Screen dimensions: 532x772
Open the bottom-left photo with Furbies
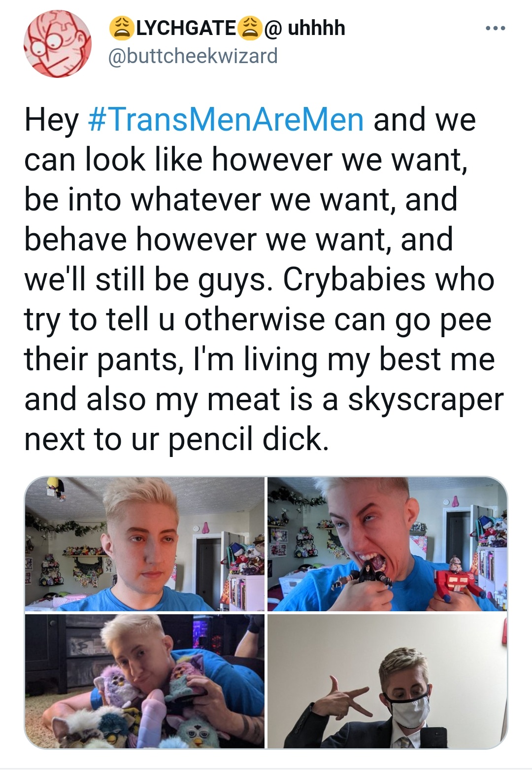(x=144, y=681)
